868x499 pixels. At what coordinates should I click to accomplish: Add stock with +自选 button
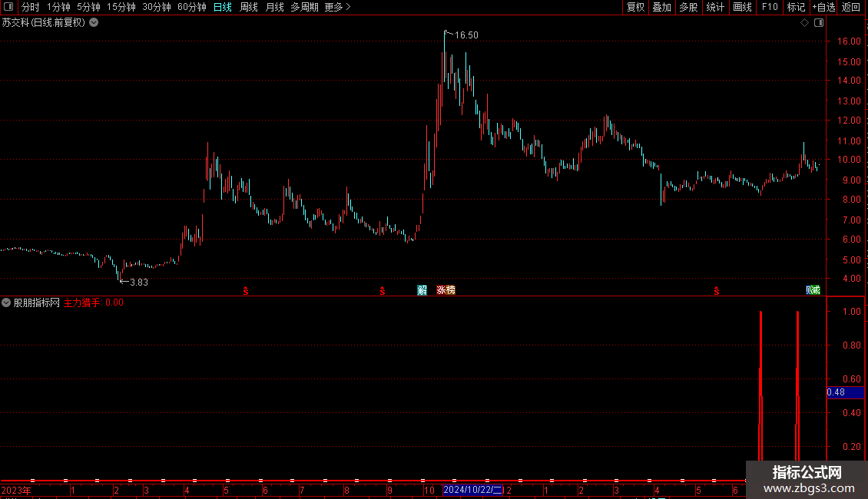(x=823, y=7)
